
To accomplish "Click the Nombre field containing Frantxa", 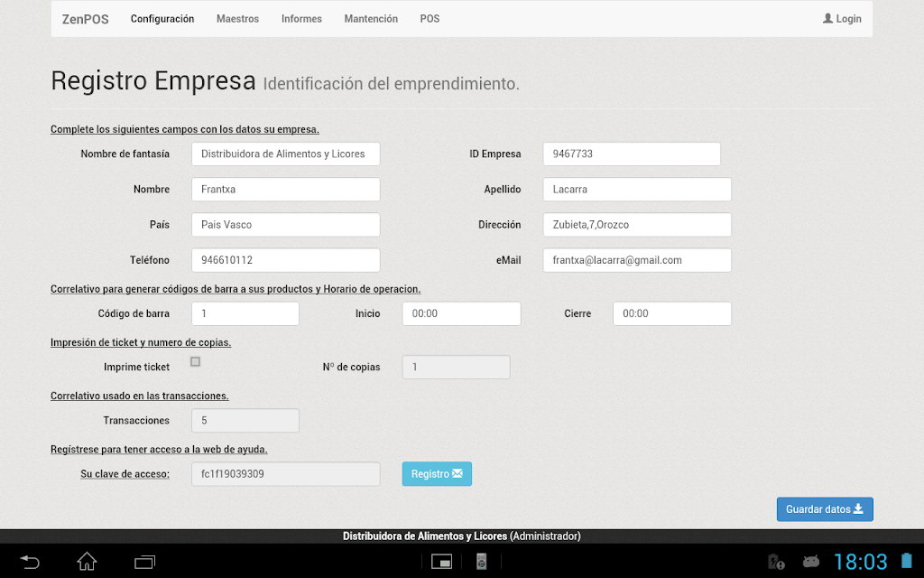I will (x=286, y=190).
